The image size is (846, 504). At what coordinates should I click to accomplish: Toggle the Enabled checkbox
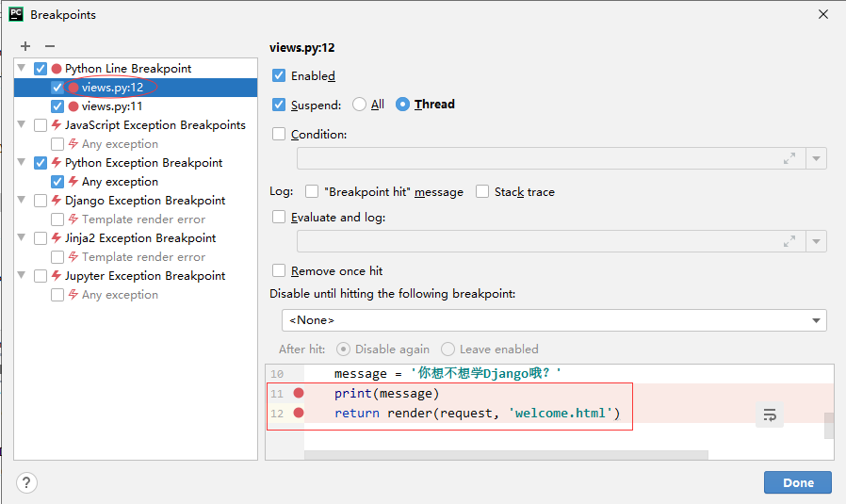pyautogui.click(x=279, y=75)
